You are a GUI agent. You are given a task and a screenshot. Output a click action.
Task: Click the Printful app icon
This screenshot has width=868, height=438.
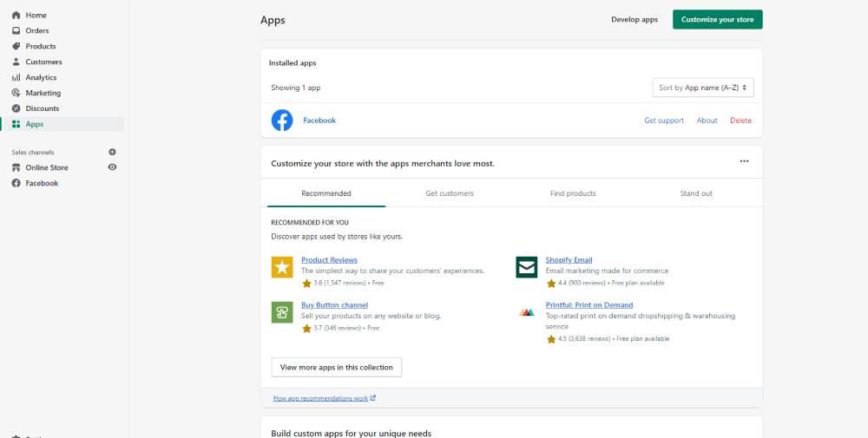point(526,312)
